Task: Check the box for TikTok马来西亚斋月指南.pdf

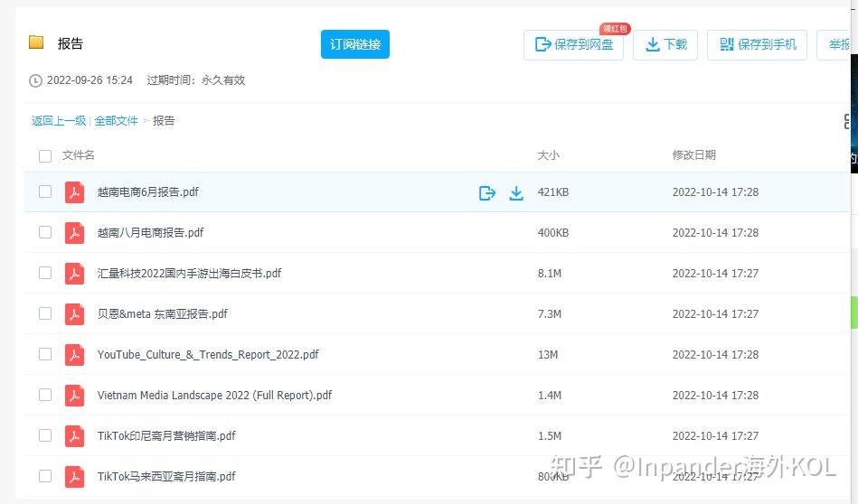Action: (45, 476)
